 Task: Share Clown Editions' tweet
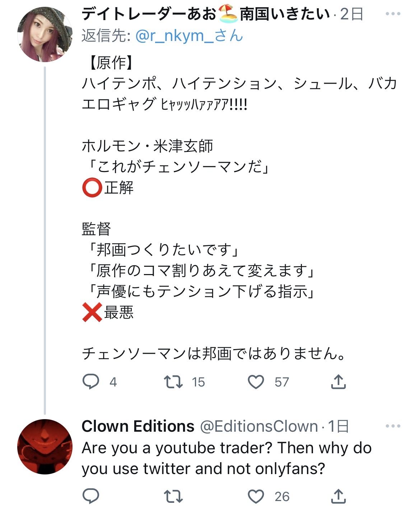(x=338, y=496)
